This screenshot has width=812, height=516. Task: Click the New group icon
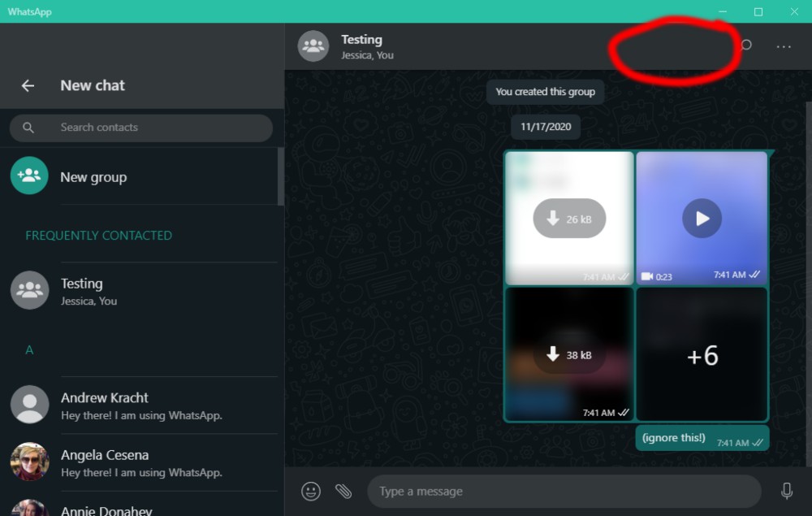point(29,176)
